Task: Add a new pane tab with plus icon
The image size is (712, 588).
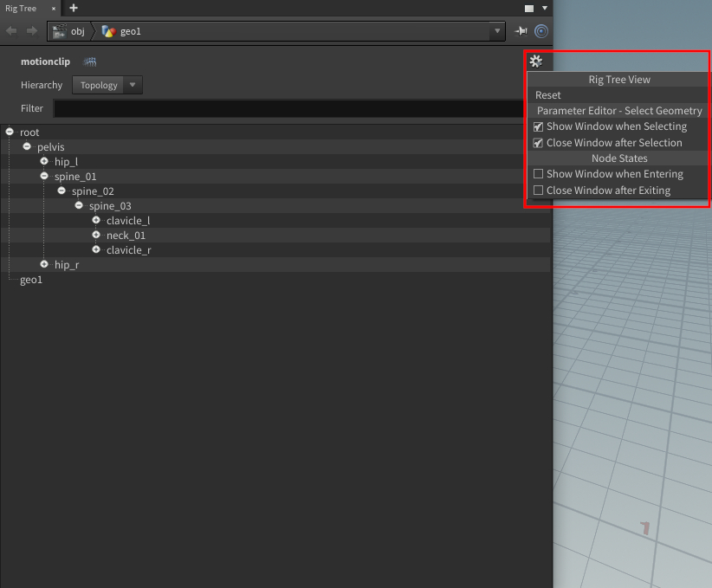Action: pyautogui.click(x=73, y=8)
